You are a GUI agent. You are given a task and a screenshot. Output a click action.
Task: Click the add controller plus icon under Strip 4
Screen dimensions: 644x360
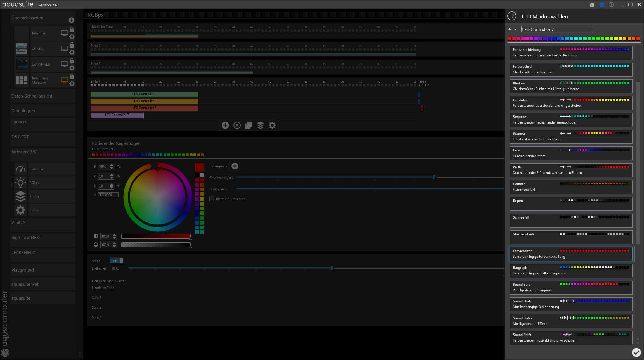click(225, 125)
